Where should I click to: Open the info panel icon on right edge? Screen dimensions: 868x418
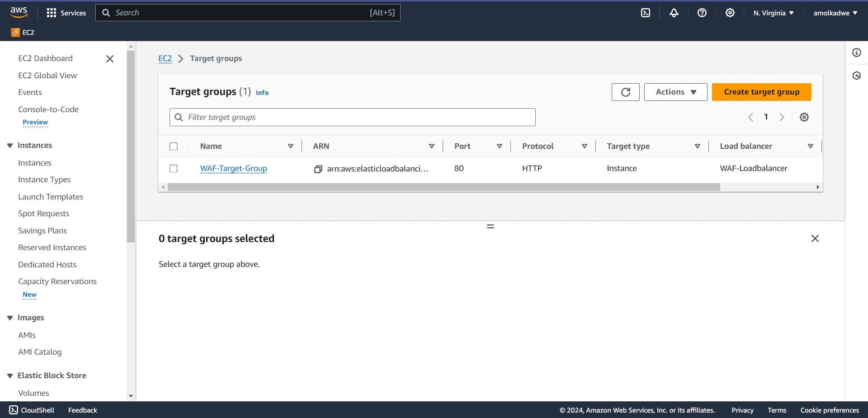point(856,52)
